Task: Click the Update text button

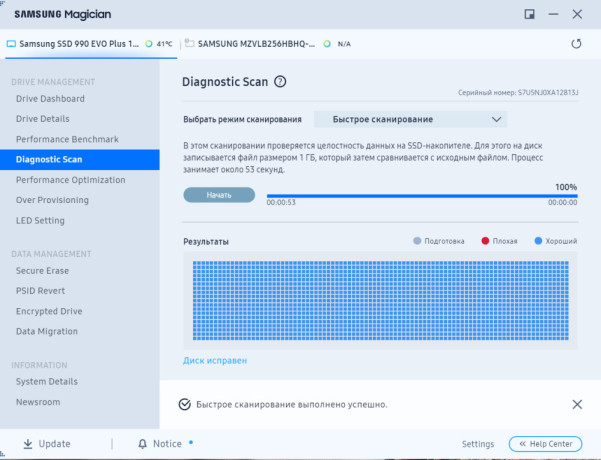Action: click(54, 444)
